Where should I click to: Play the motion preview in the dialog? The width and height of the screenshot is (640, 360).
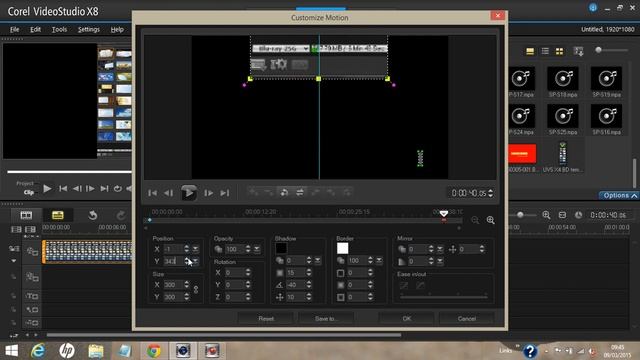click(x=189, y=193)
